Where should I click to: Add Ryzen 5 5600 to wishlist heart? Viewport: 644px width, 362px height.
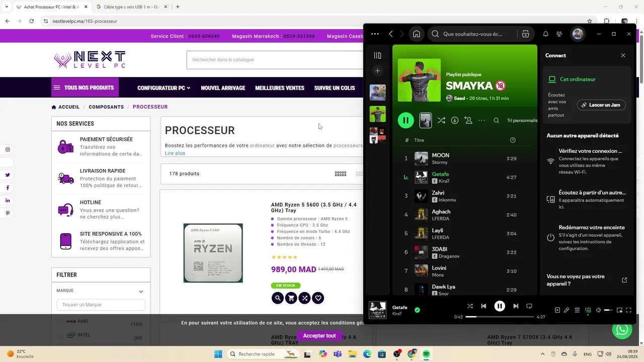[318, 298]
